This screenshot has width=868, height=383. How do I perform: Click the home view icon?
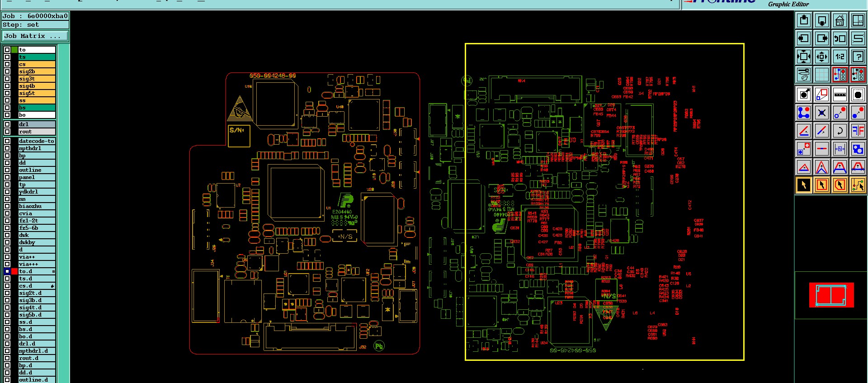click(x=840, y=20)
